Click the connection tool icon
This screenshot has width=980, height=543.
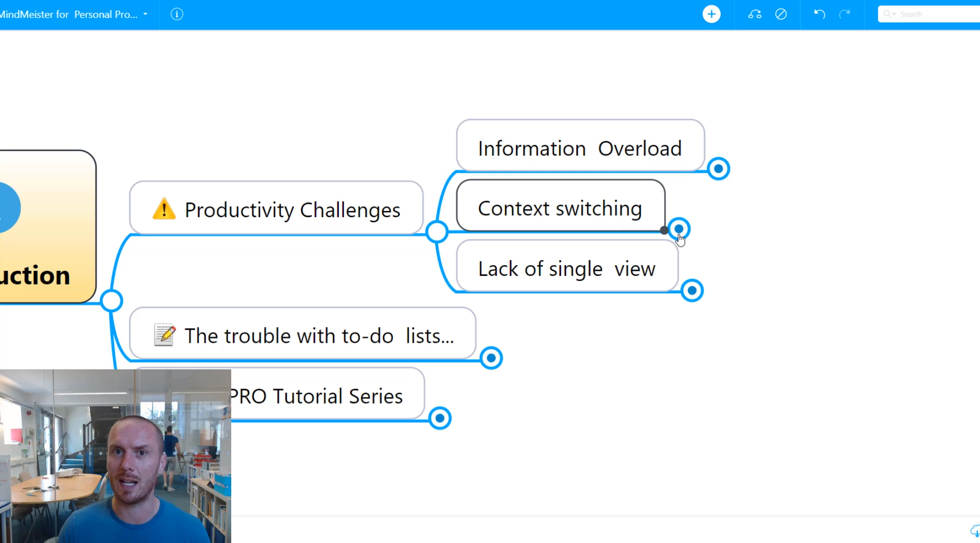pyautogui.click(x=755, y=14)
